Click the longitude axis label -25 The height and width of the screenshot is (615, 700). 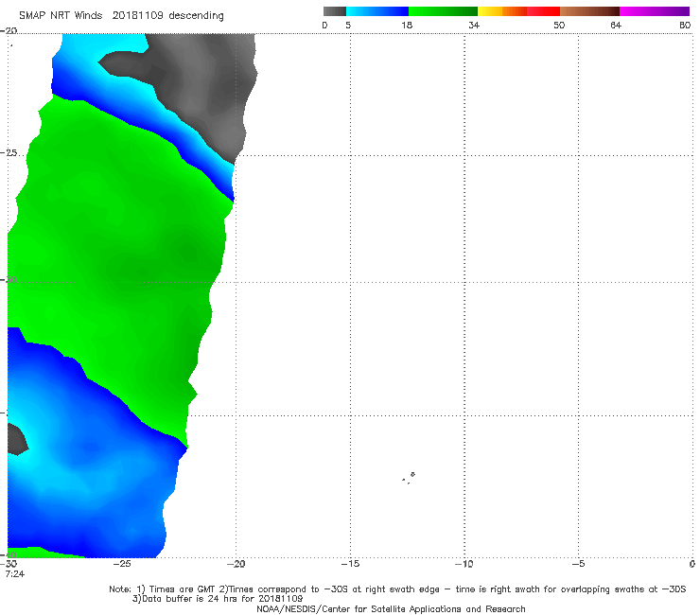(x=122, y=564)
